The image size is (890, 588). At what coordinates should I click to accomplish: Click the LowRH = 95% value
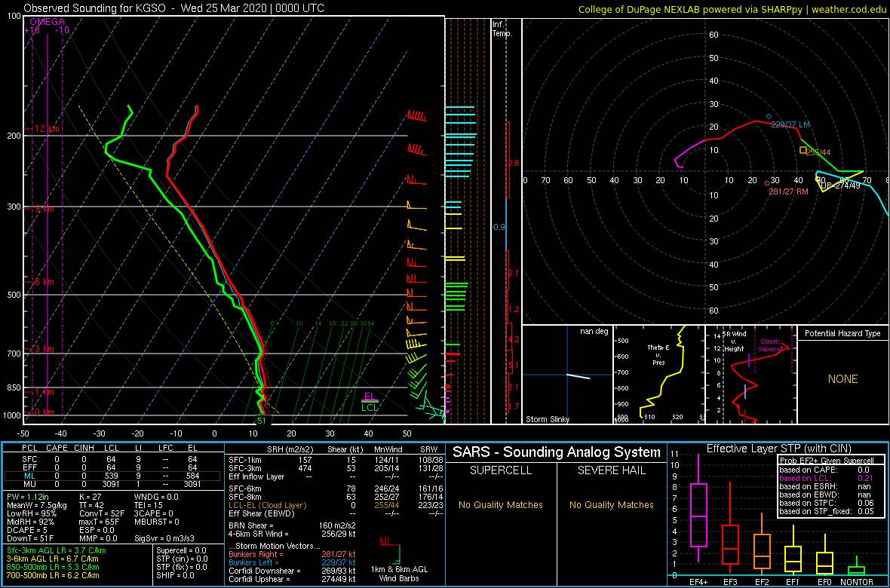31,513
